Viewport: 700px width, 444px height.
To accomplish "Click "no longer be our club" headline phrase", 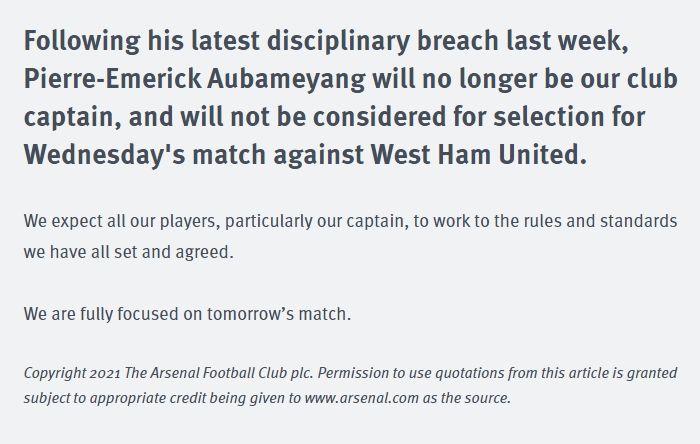I will (x=555, y=81).
